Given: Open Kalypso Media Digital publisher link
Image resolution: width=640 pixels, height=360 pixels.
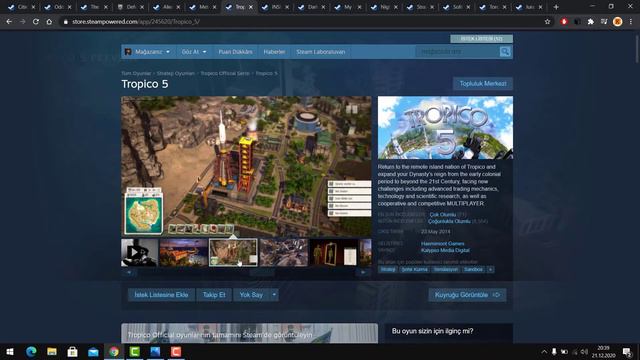Looking at the screenshot, I should (x=445, y=250).
